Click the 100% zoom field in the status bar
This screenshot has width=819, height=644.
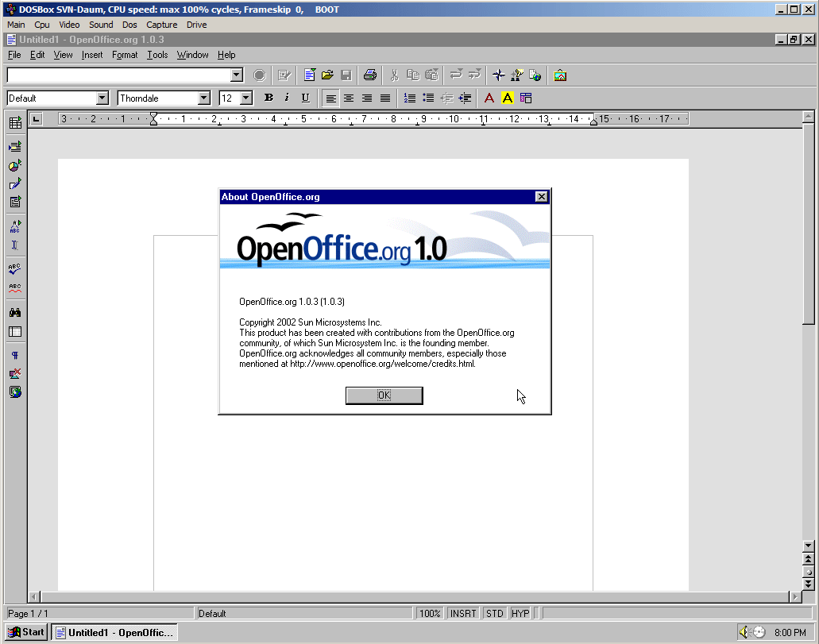[430, 614]
